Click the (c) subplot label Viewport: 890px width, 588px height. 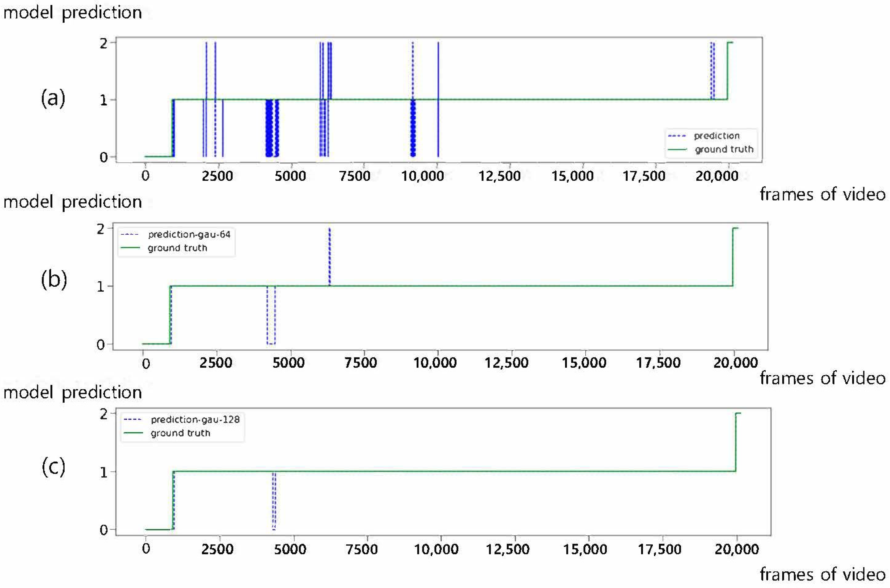pos(53,467)
